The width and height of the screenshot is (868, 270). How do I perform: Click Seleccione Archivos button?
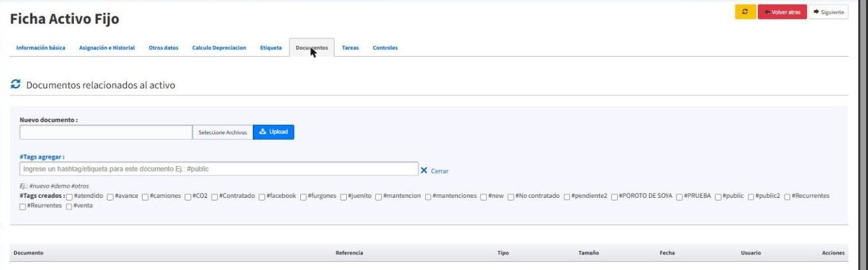(222, 132)
